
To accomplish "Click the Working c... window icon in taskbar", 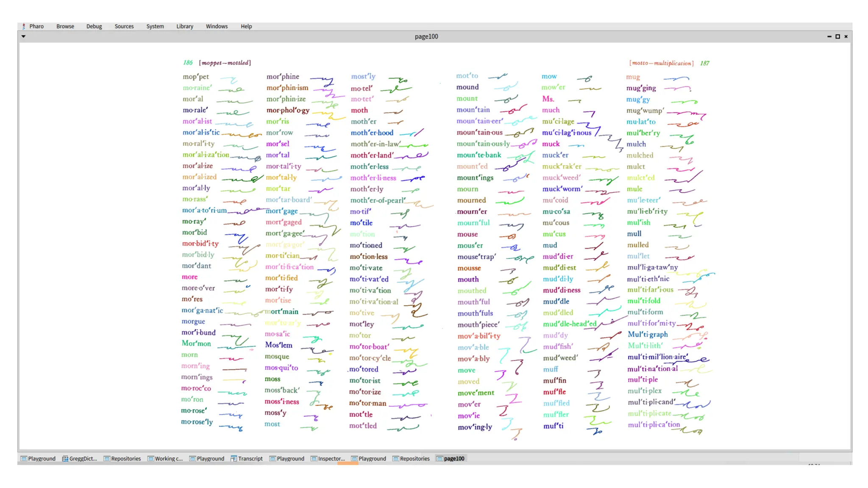I will (x=150, y=459).
